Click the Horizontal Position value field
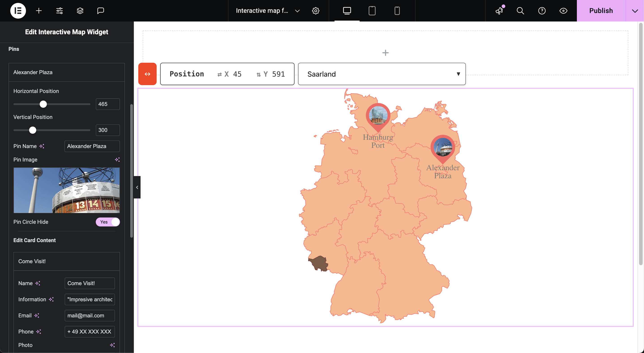This screenshot has height=353, width=644. (108, 104)
